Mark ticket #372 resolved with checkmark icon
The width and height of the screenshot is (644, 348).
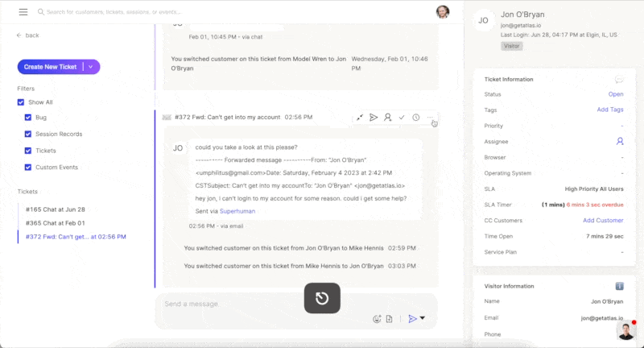coord(402,118)
